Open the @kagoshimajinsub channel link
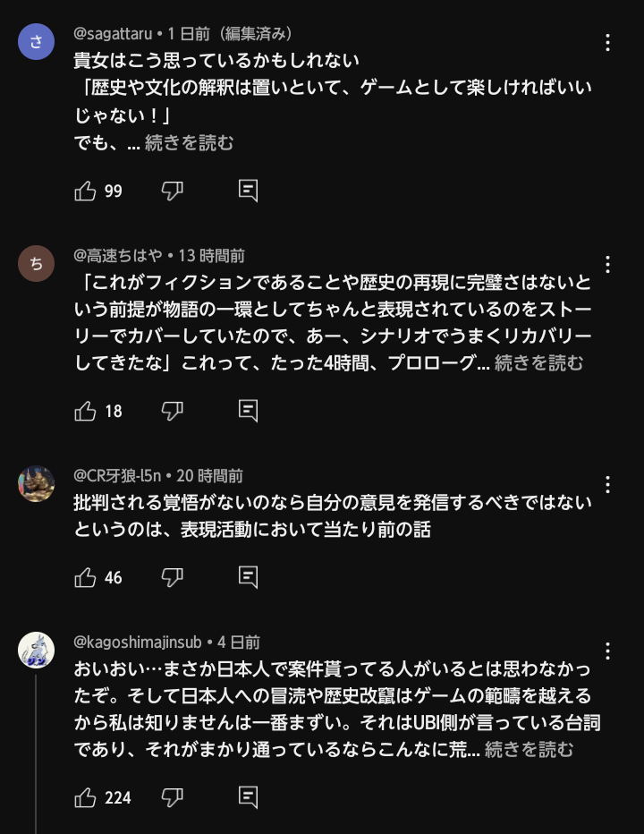The image size is (644, 834). pyautogui.click(x=138, y=642)
